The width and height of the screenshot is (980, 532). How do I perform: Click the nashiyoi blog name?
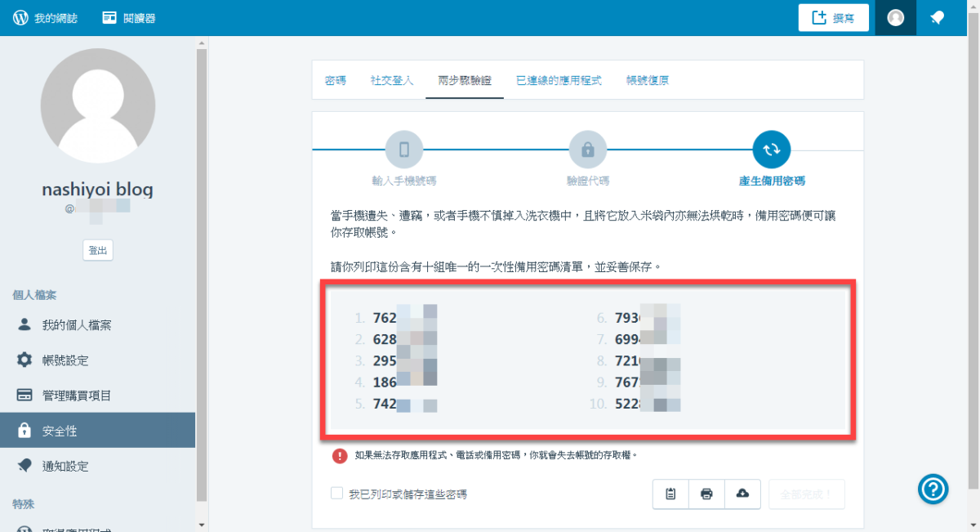[x=97, y=190]
